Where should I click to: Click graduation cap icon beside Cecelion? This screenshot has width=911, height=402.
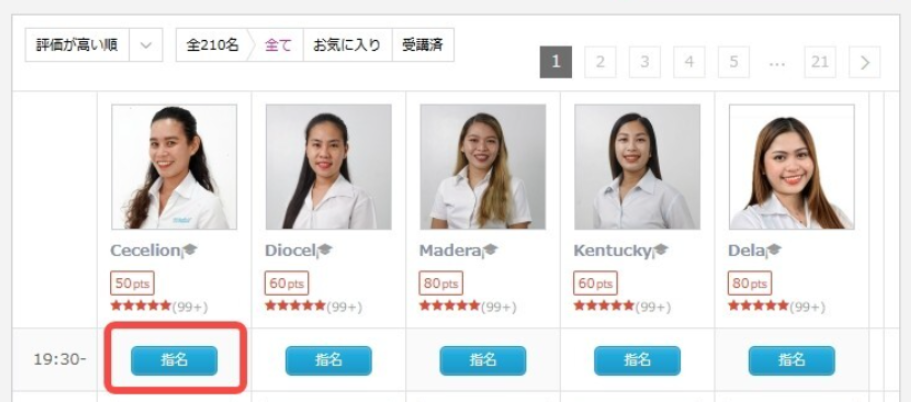(x=190, y=250)
